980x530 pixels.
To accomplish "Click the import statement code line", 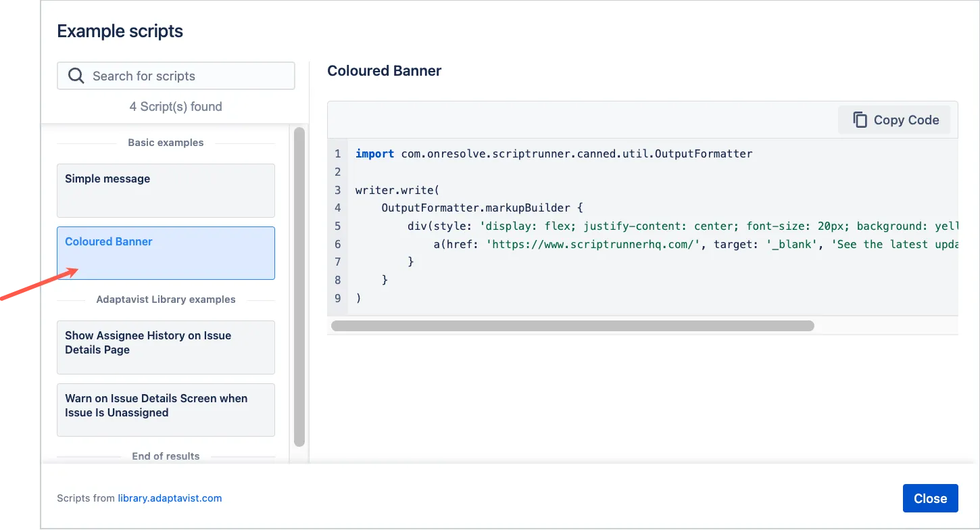I will [554, 153].
